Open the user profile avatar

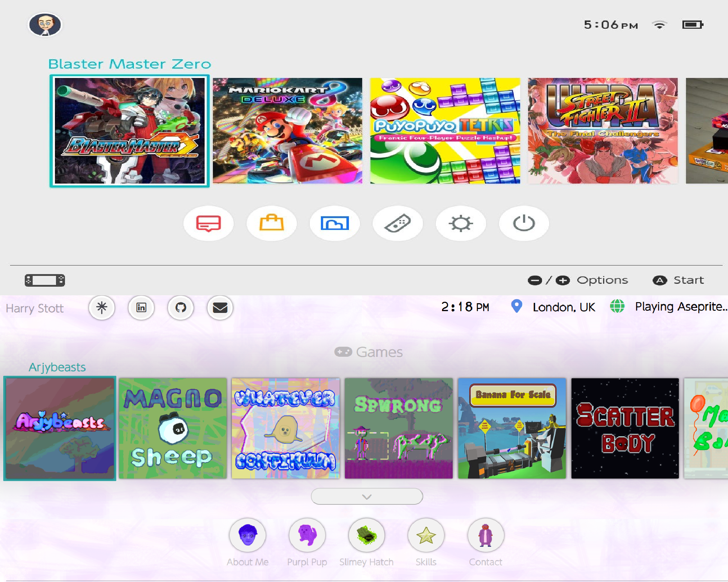[x=45, y=25]
